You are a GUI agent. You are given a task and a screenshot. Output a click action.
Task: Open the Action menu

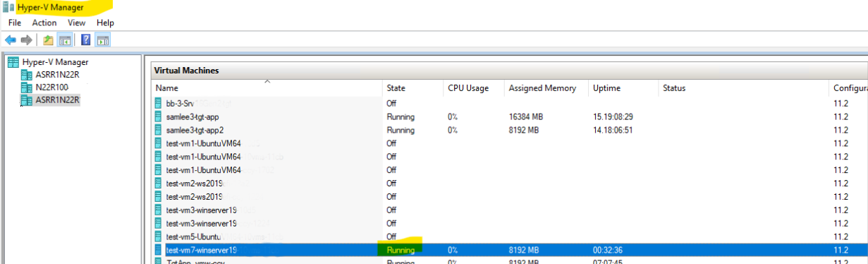pos(44,23)
